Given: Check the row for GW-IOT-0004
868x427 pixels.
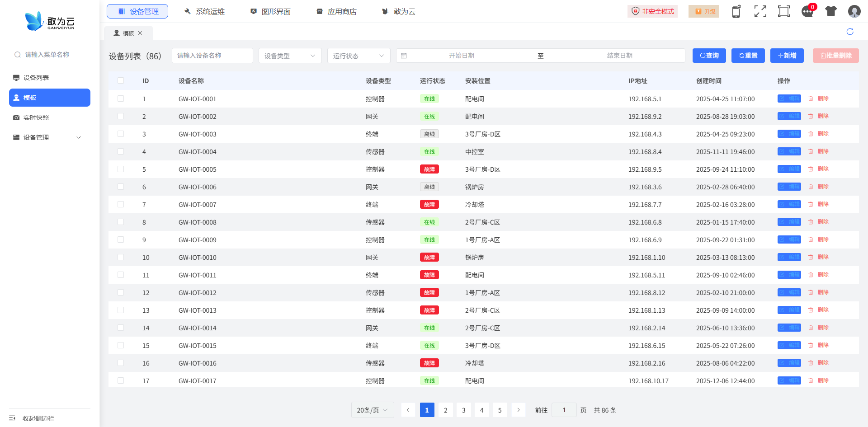Looking at the screenshot, I should pyautogui.click(x=121, y=151).
